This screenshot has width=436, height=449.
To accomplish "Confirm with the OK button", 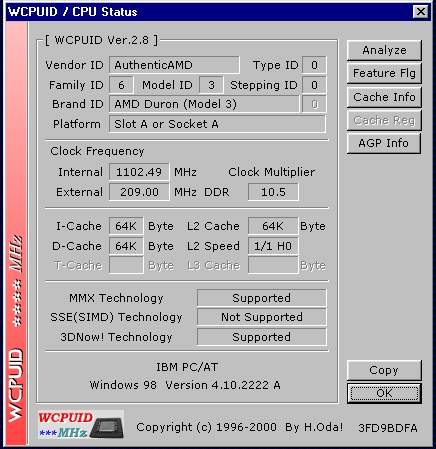I will pyautogui.click(x=384, y=393).
